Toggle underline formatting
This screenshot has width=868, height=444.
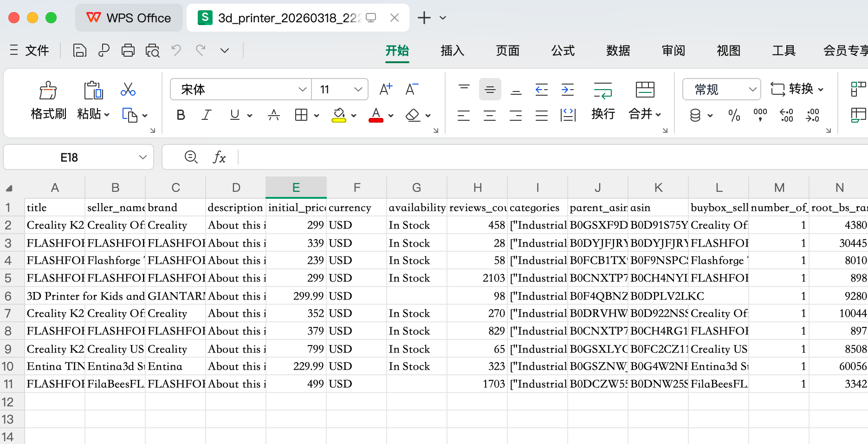coord(235,115)
